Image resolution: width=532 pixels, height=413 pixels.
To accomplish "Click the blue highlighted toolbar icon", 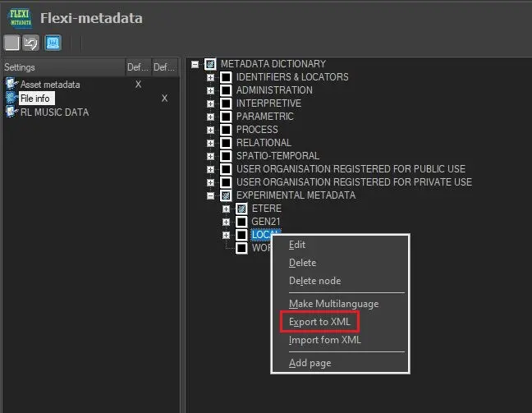I will click(x=53, y=43).
